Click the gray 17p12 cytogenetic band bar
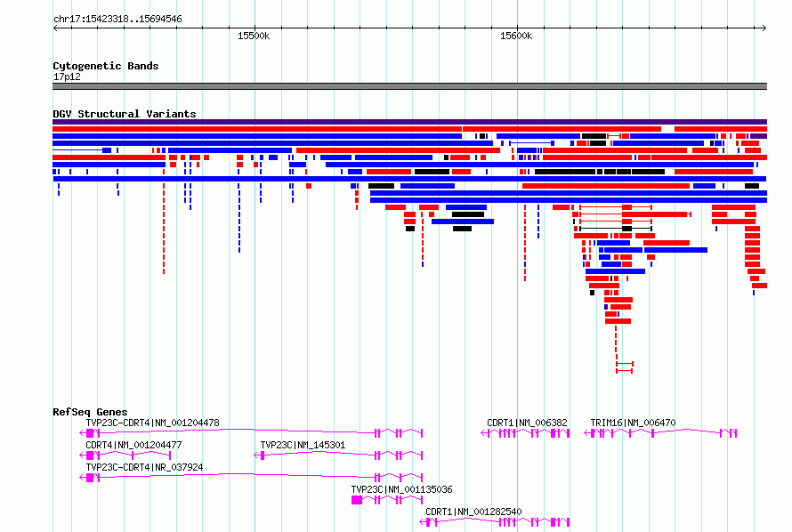Image resolution: width=792 pixels, height=532 pixels. tap(409, 86)
